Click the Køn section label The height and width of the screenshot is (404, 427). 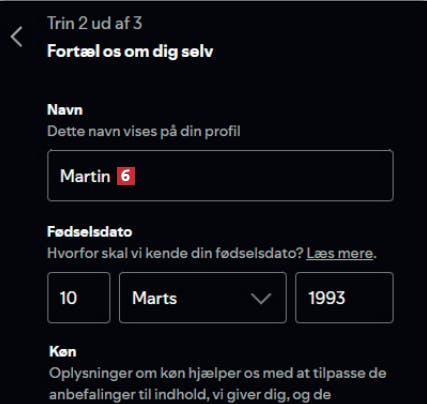coord(63,352)
